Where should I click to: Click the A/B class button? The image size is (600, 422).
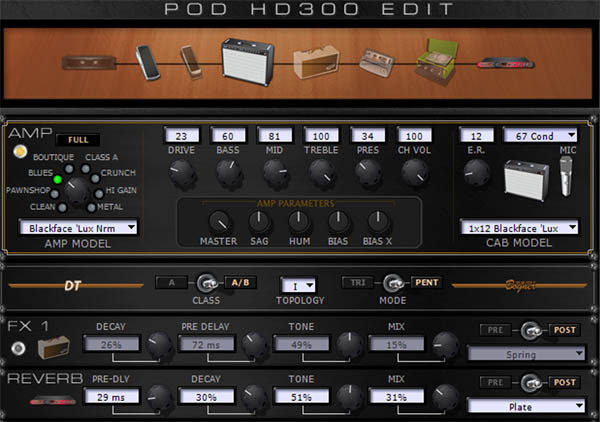pyautogui.click(x=240, y=283)
